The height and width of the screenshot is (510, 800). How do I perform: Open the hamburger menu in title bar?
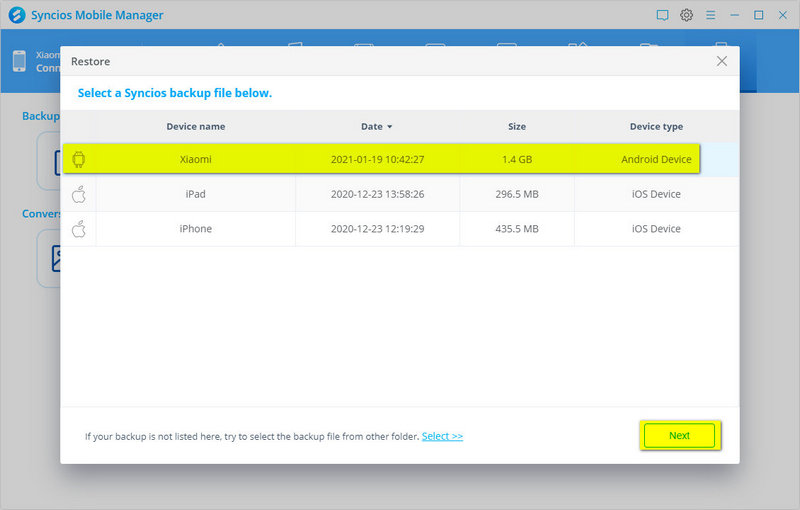710,15
